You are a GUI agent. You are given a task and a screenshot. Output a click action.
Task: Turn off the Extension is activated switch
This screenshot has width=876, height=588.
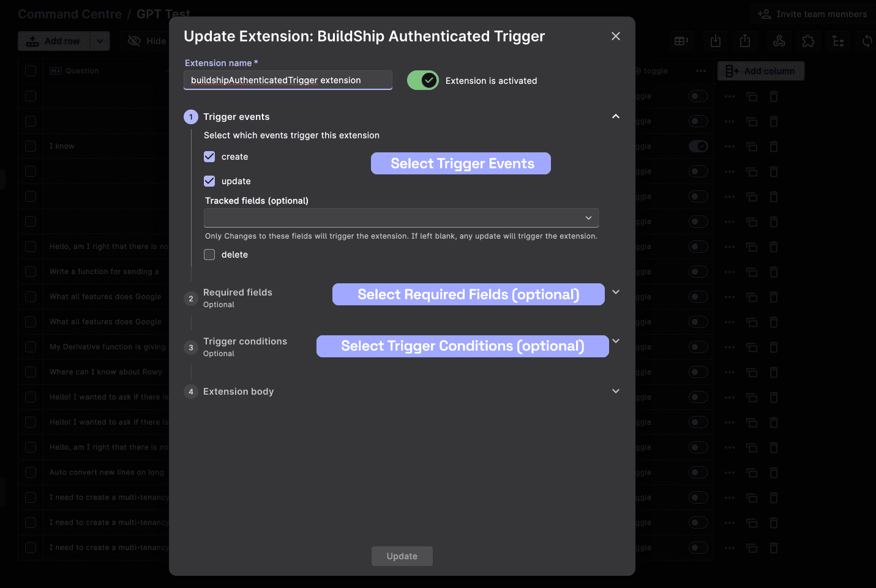[x=423, y=80]
